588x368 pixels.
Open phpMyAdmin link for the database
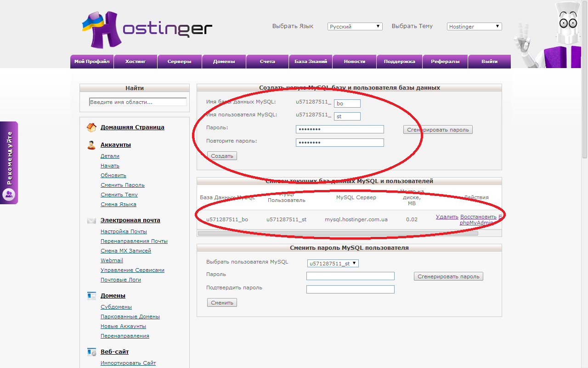(477, 223)
